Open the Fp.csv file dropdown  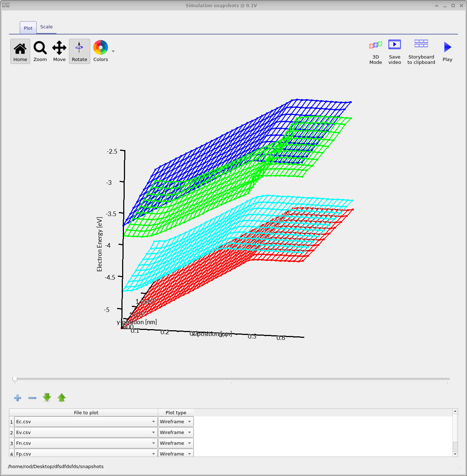pos(86,453)
